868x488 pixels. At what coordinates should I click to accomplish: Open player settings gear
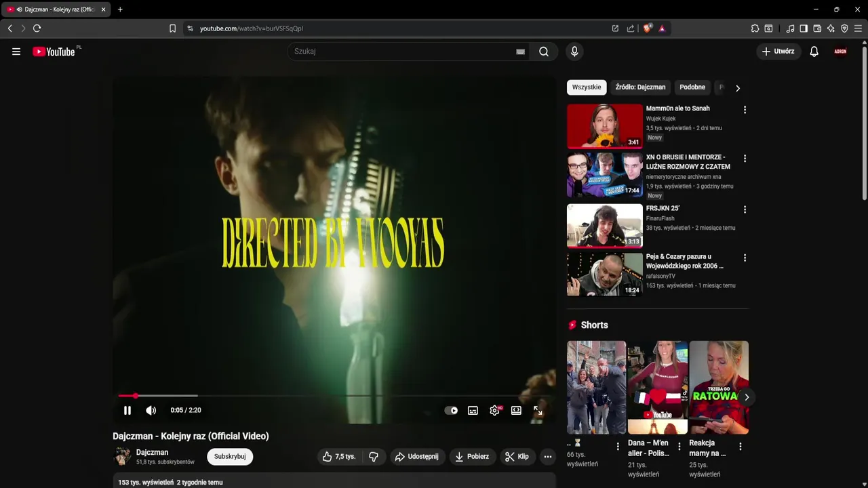click(495, 410)
